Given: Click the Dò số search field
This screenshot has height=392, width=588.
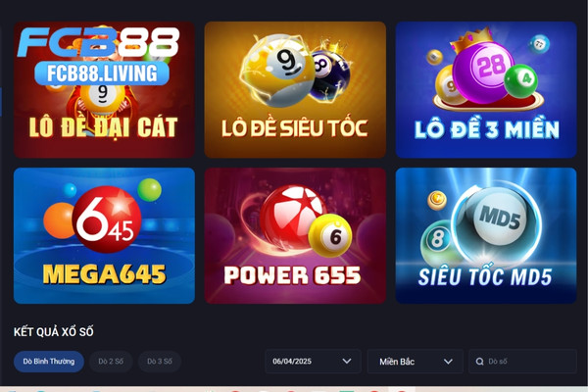Looking at the screenshot, I should tap(522, 362).
